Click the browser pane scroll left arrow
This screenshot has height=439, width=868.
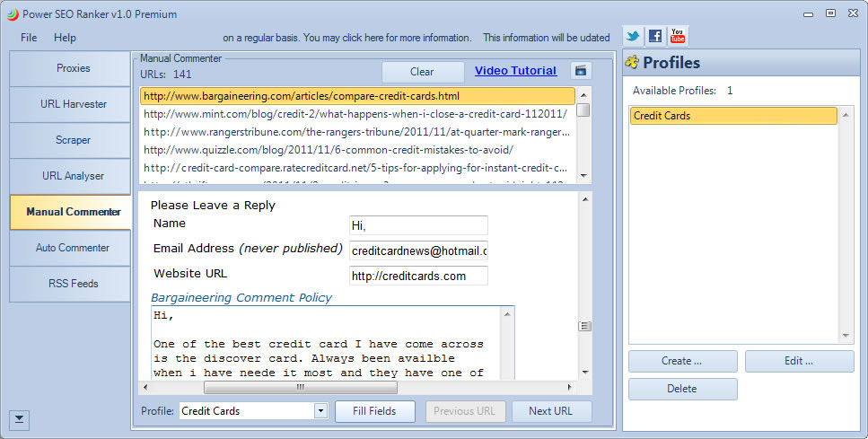[x=145, y=387]
